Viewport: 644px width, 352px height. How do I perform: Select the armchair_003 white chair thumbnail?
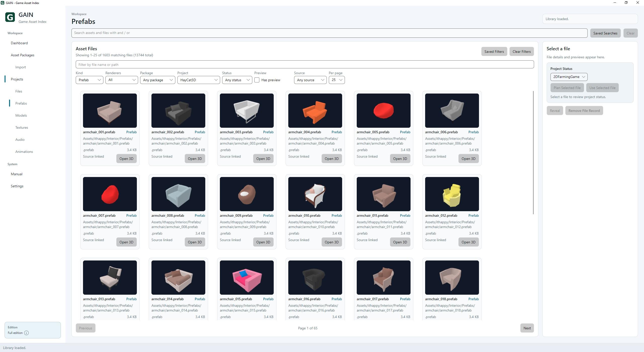[247, 111]
